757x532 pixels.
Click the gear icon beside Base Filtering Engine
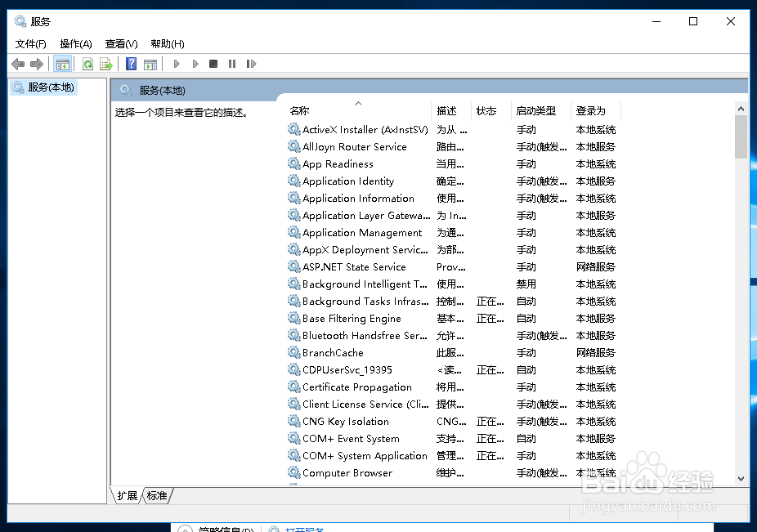click(294, 318)
